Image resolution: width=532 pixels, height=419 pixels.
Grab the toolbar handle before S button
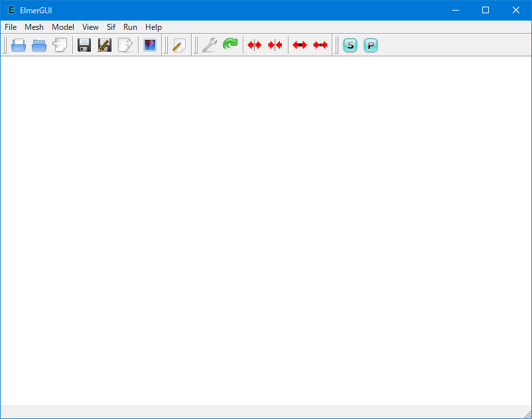tap(336, 45)
